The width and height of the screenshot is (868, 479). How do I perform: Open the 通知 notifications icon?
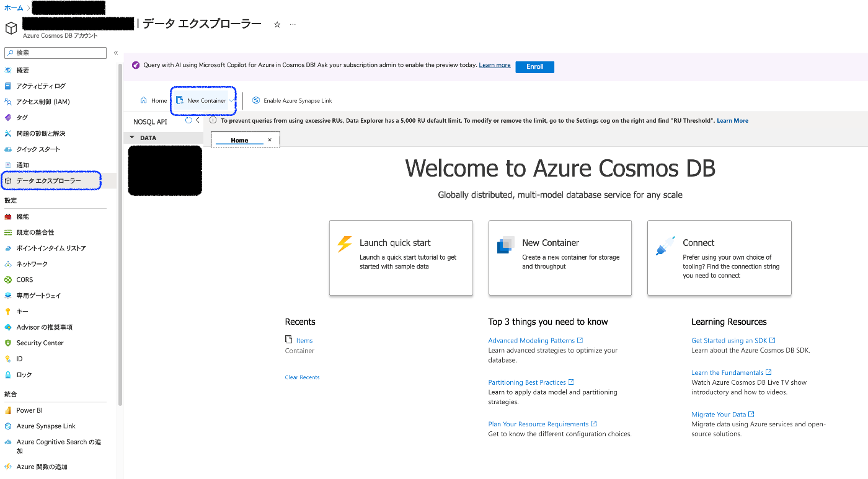coord(8,165)
